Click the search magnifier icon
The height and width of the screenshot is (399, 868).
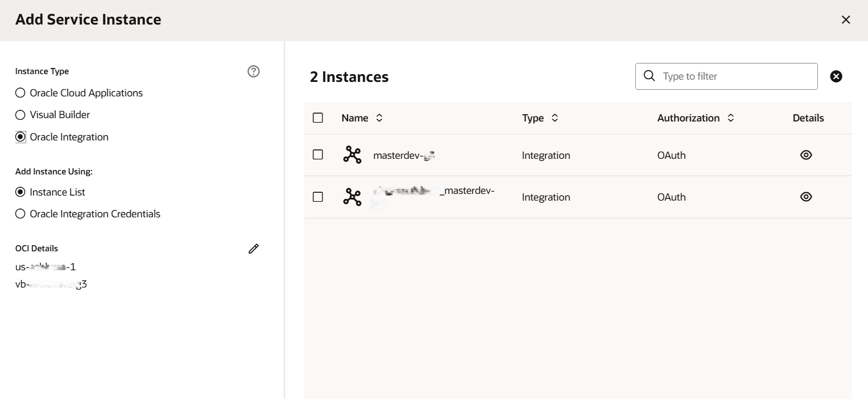pyautogui.click(x=649, y=76)
